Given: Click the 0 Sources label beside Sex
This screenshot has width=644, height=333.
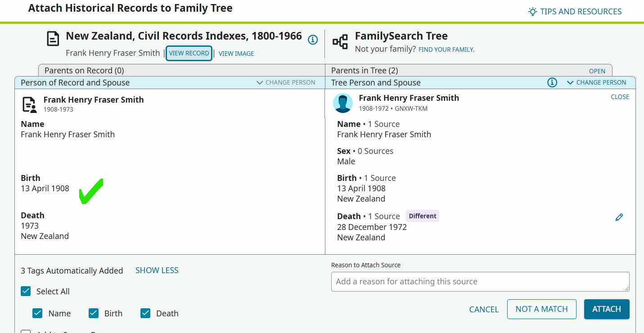Looking at the screenshot, I should [x=375, y=151].
